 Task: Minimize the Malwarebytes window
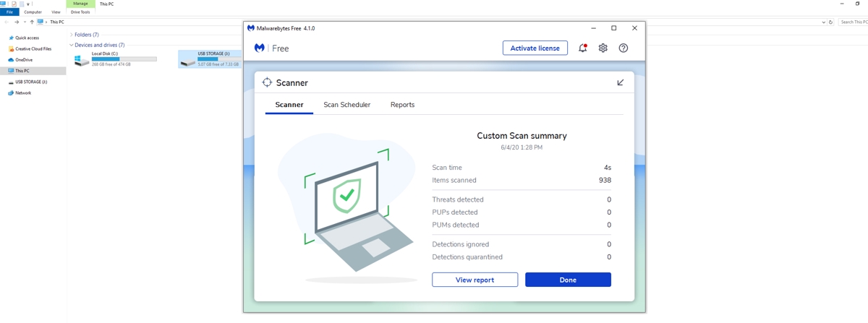[x=593, y=28]
